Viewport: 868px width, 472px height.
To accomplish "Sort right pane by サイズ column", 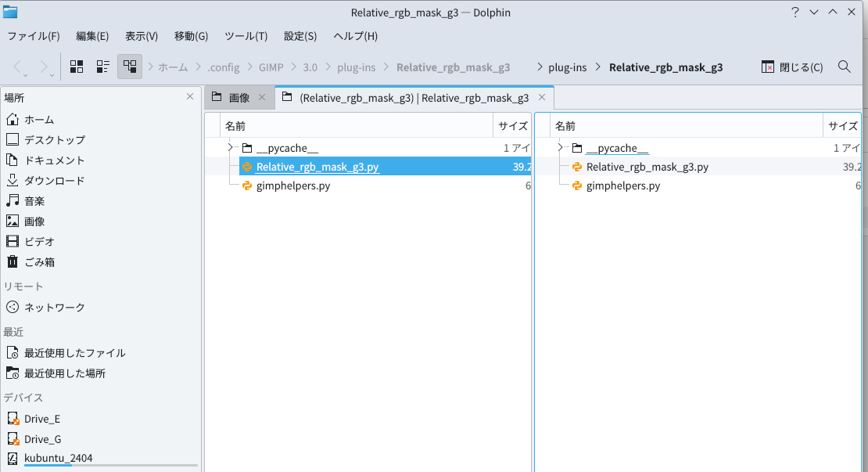I will (841, 126).
